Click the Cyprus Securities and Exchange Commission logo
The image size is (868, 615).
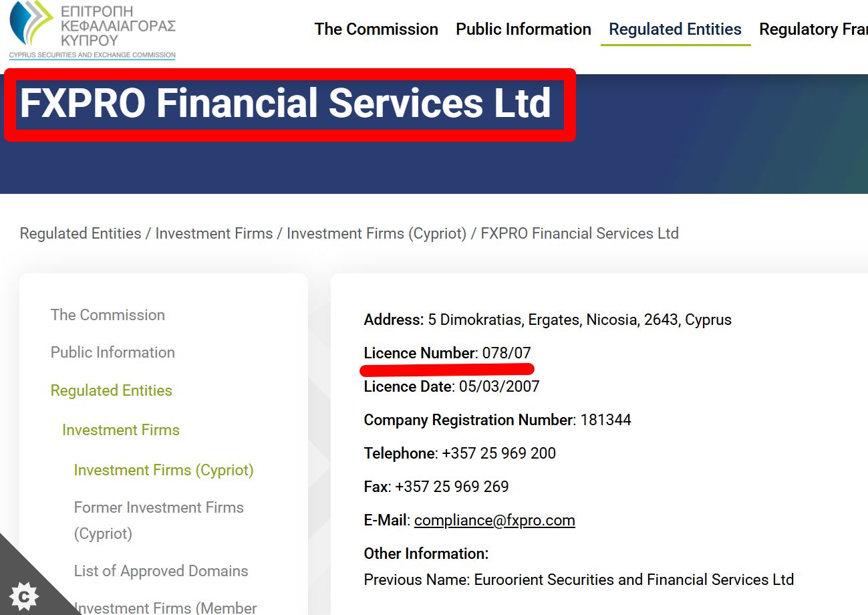click(92, 30)
